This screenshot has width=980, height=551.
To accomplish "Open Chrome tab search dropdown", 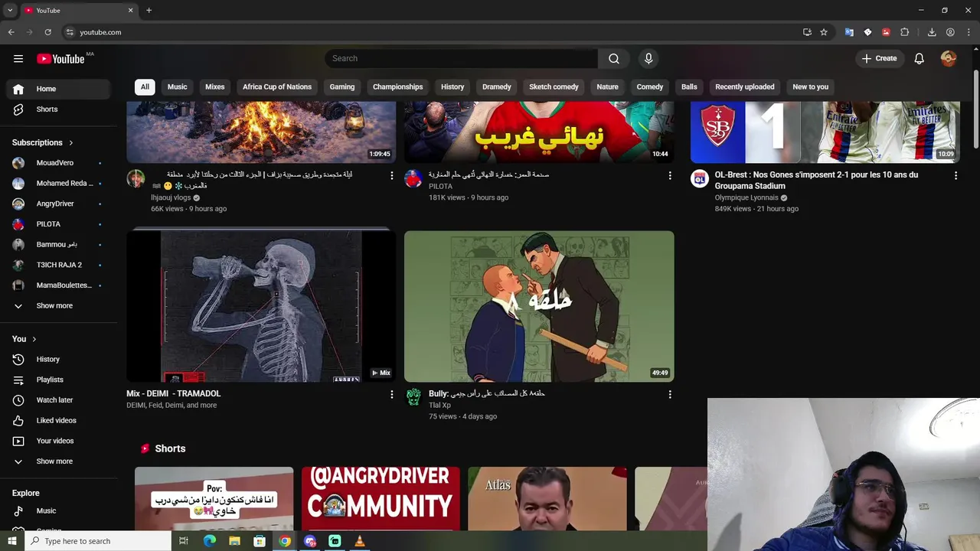I will 10,10.
